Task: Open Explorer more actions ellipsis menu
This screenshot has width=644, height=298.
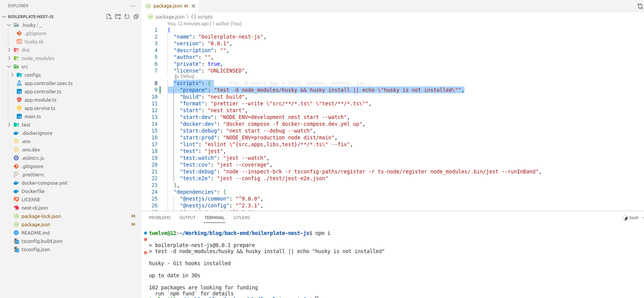Action: (133, 6)
